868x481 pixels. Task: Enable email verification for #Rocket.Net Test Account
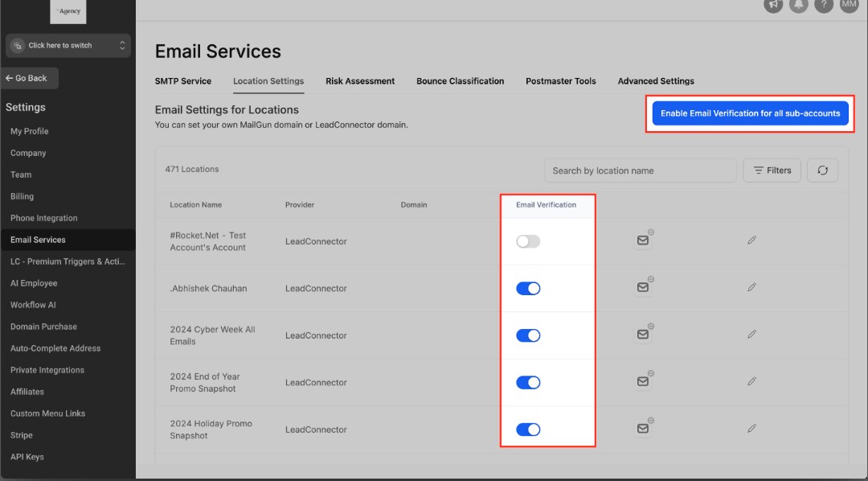point(528,241)
